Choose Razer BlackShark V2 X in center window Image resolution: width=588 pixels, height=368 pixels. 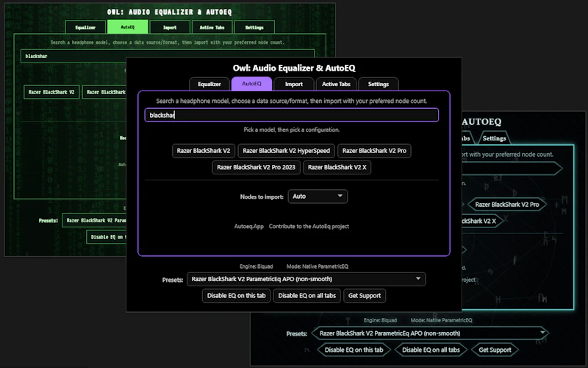click(x=337, y=167)
